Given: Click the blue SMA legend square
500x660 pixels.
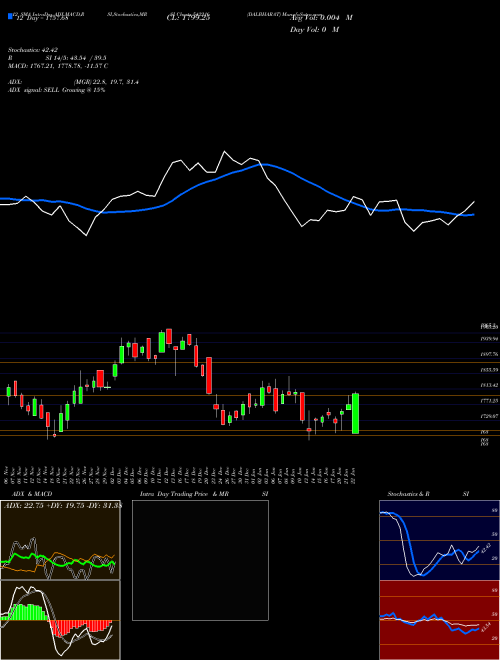Looking at the screenshot, I should point(11,16).
